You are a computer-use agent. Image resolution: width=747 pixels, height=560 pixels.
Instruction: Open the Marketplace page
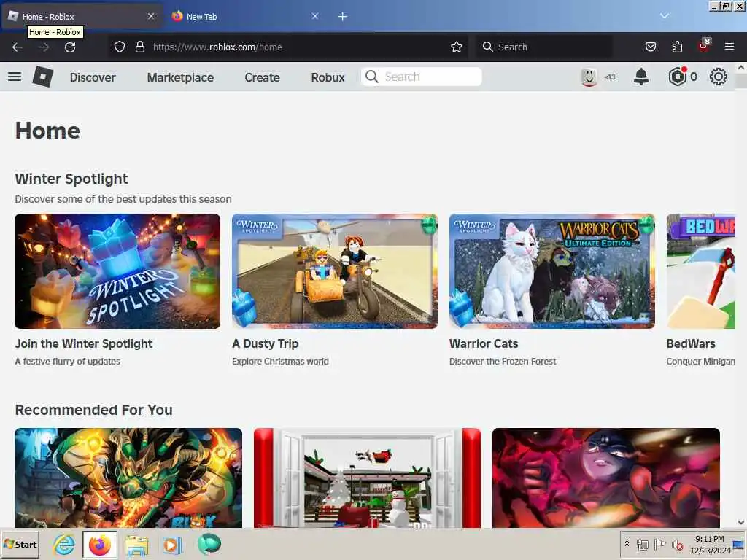click(180, 77)
